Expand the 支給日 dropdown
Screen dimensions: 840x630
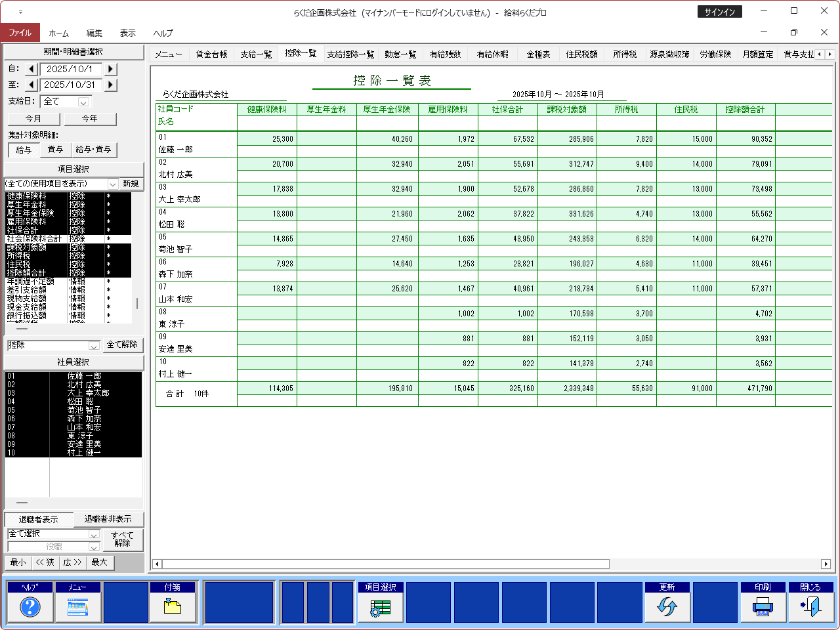[83, 102]
